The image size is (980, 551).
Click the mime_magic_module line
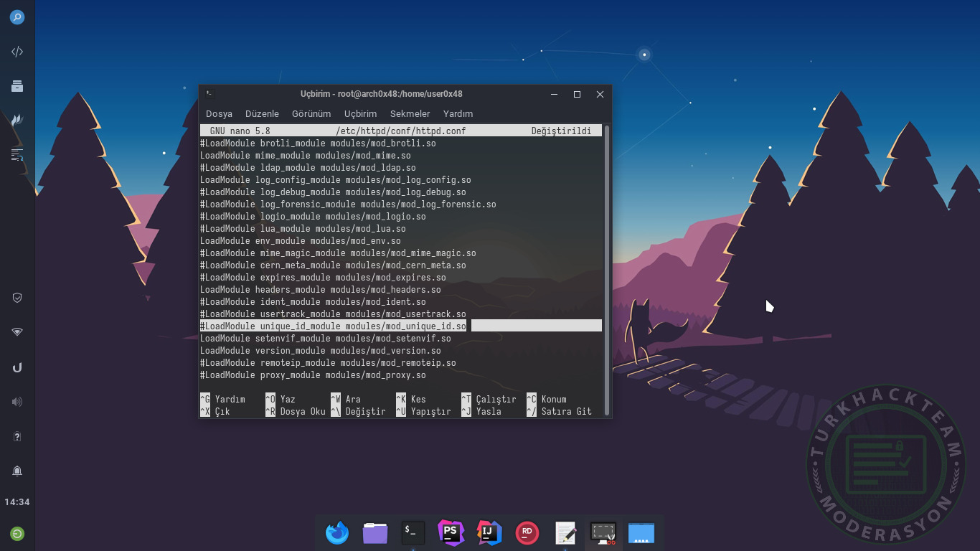click(338, 253)
